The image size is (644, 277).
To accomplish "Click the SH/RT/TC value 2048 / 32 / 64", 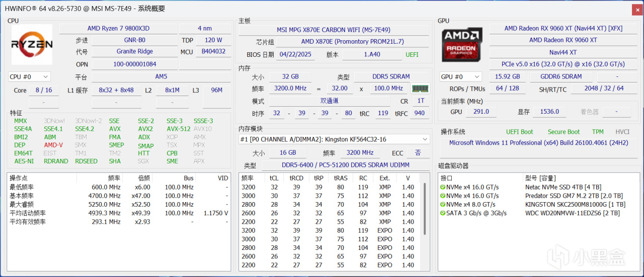I will pos(604,88).
